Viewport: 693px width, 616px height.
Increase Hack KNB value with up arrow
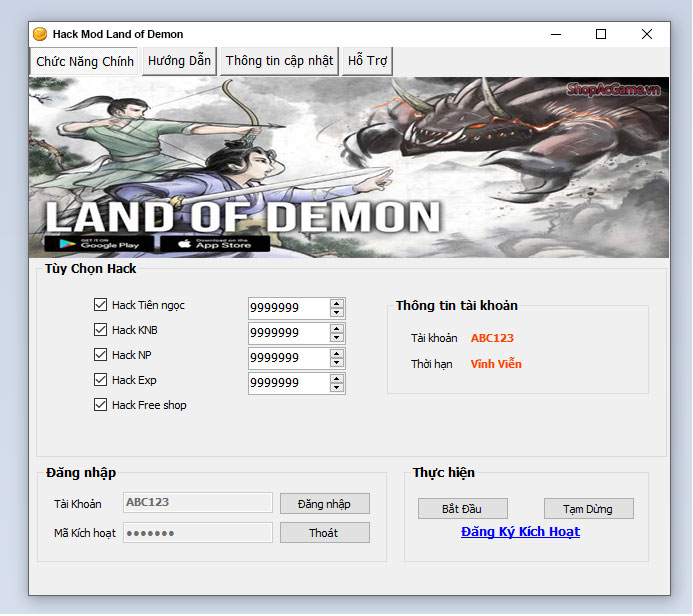pos(337,329)
